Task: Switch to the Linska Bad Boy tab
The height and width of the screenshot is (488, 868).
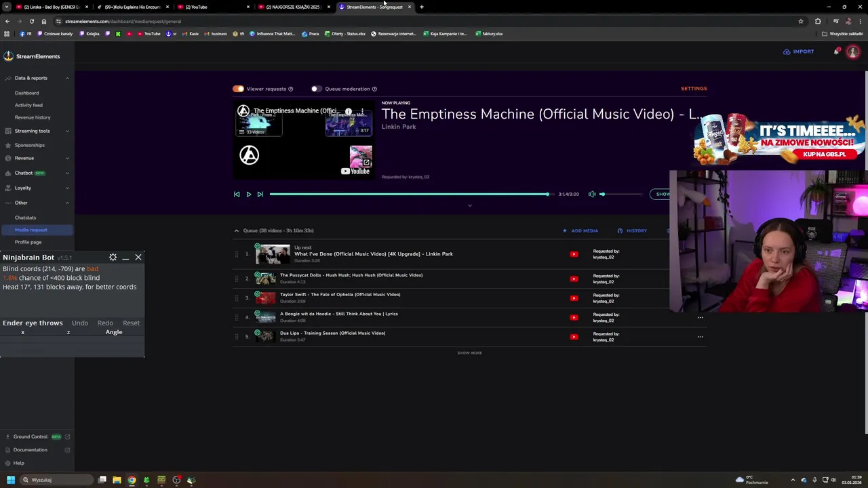Action: [50, 7]
